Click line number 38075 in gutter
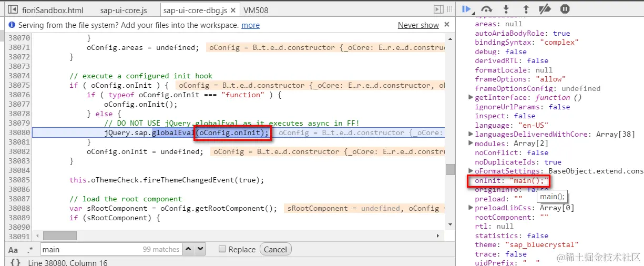Viewport: 644px width, 266px height. pos(19,85)
